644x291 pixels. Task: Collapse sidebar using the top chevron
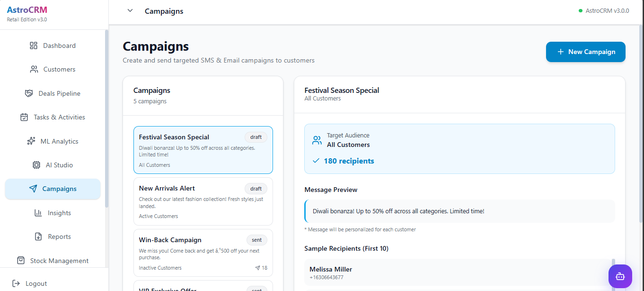tap(130, 11)
